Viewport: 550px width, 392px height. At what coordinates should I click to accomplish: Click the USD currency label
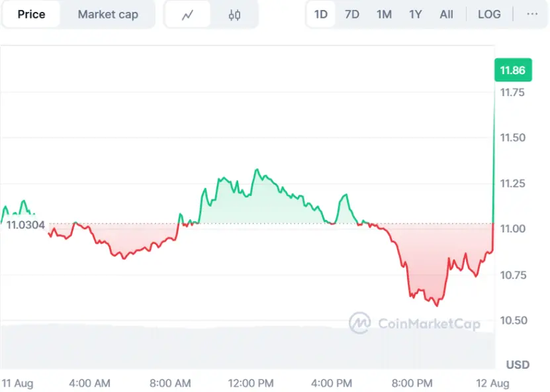coord(518,364)
